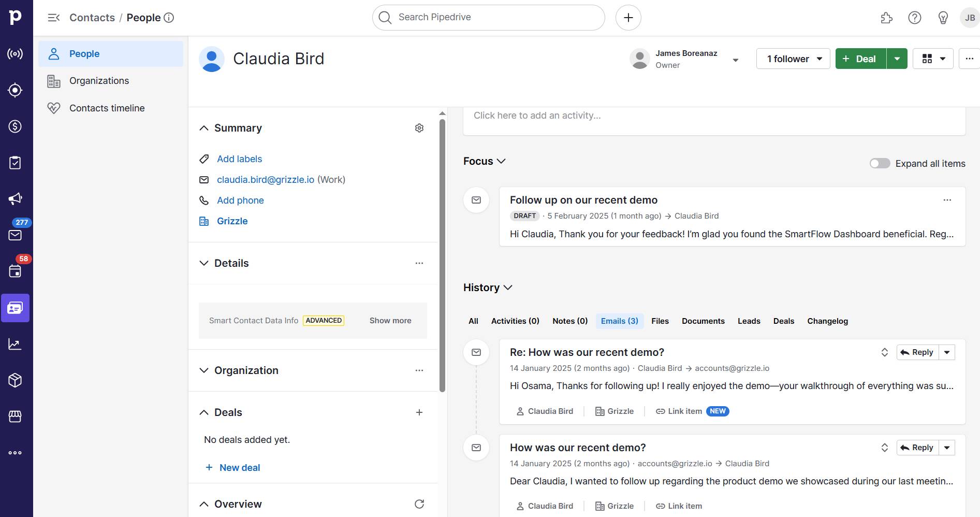Switch to the Notes tab in History
This screenshot has height=517, width=980.
click(569, 321)
